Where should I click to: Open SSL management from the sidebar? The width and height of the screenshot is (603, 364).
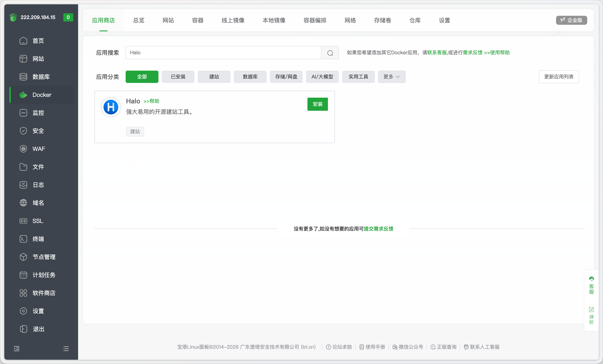tap(38, 221)
